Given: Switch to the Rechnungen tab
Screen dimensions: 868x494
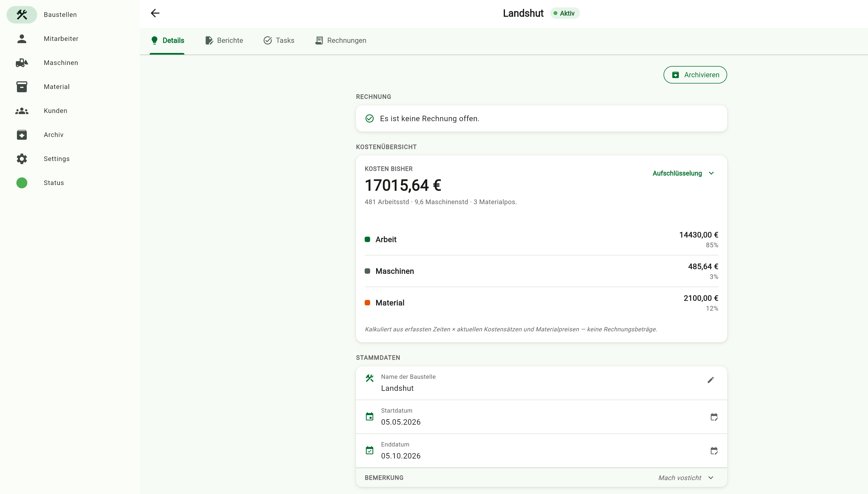Looking at the screenshot, I should click(341, 41).
